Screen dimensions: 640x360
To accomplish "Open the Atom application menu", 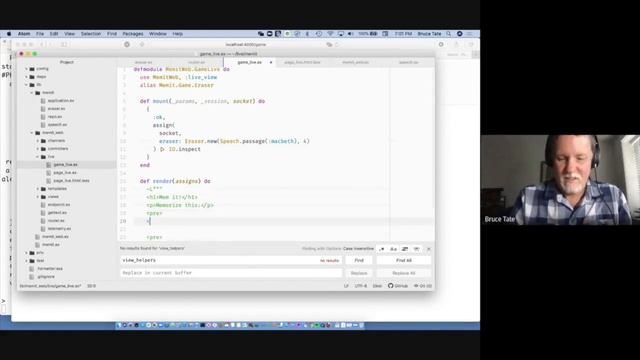I will 24,34.
